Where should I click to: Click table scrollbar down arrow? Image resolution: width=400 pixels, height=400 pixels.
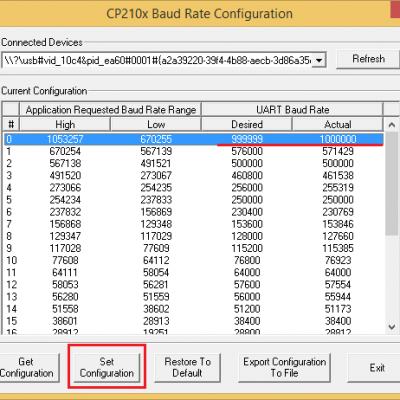click(392, 327)
